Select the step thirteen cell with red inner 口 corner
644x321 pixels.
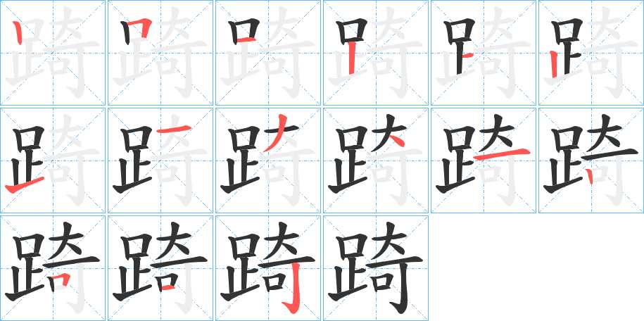pos(53,268)
